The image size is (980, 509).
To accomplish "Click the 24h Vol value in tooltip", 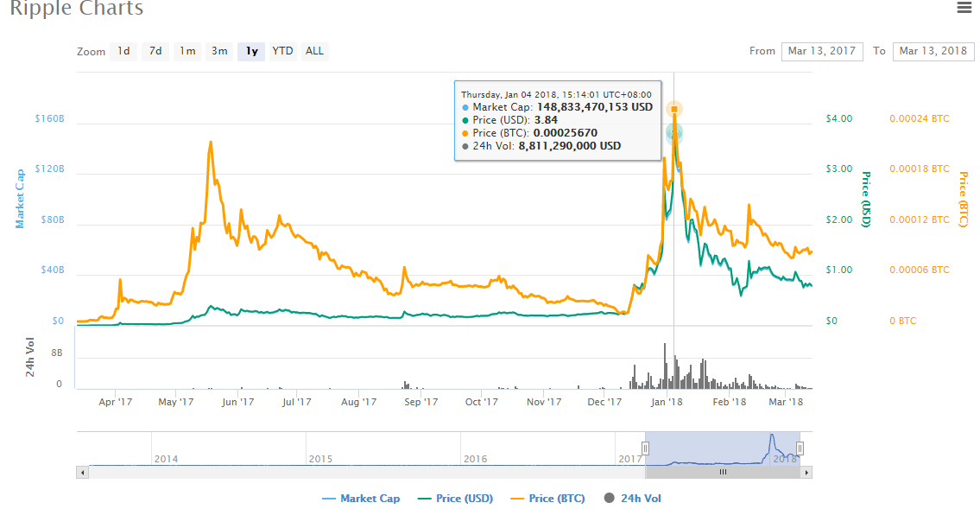I will point(569,146).
